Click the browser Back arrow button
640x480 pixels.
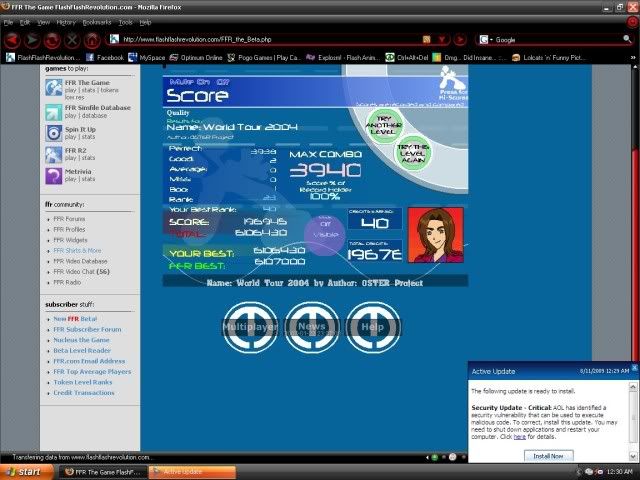tap(11, 40)
